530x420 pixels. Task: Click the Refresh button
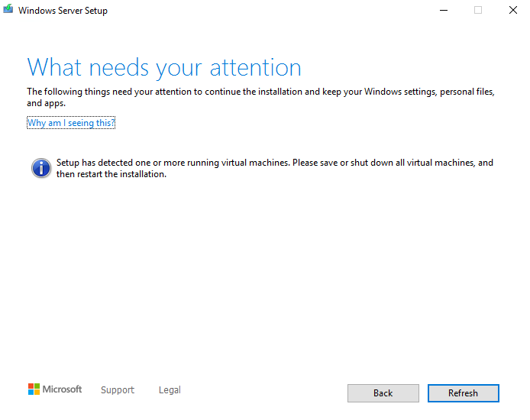coord(463,393)
